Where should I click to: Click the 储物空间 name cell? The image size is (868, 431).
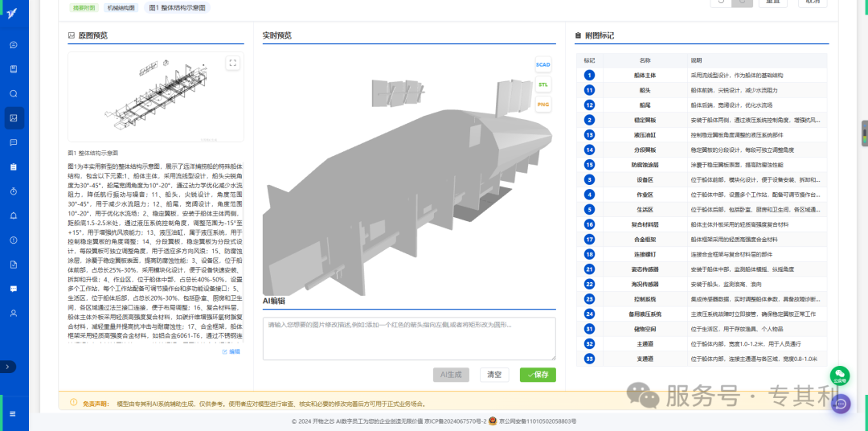[645, 329]
